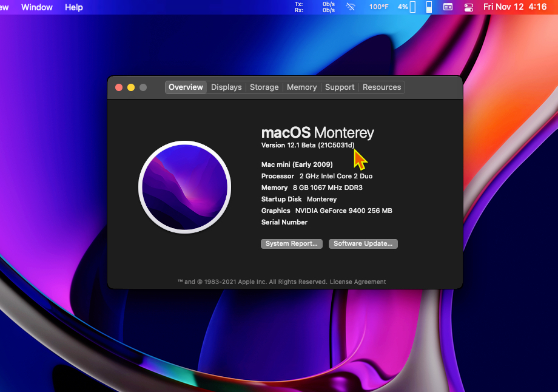Click the Software Update button

click(363, 243)
